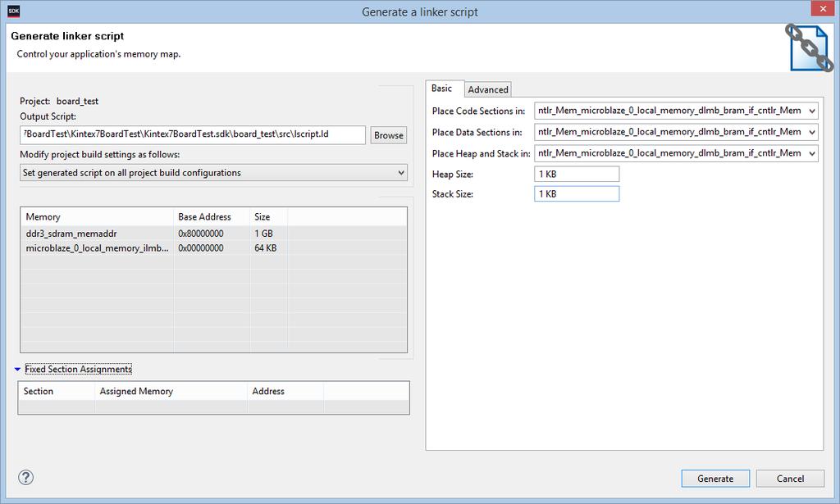Click the Output Script path field
The height and width of the screenshot is (504, 840).
[x=193, y=135]
